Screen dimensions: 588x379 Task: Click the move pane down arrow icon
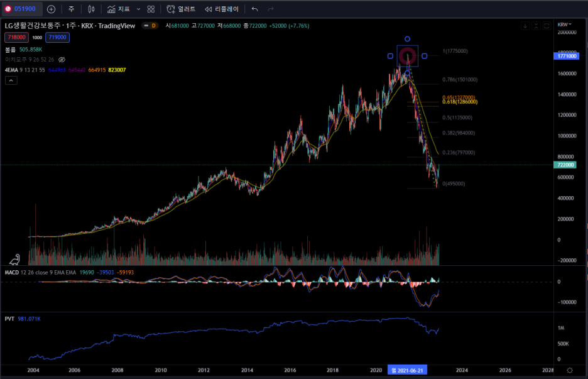click(x=525, y=26)
